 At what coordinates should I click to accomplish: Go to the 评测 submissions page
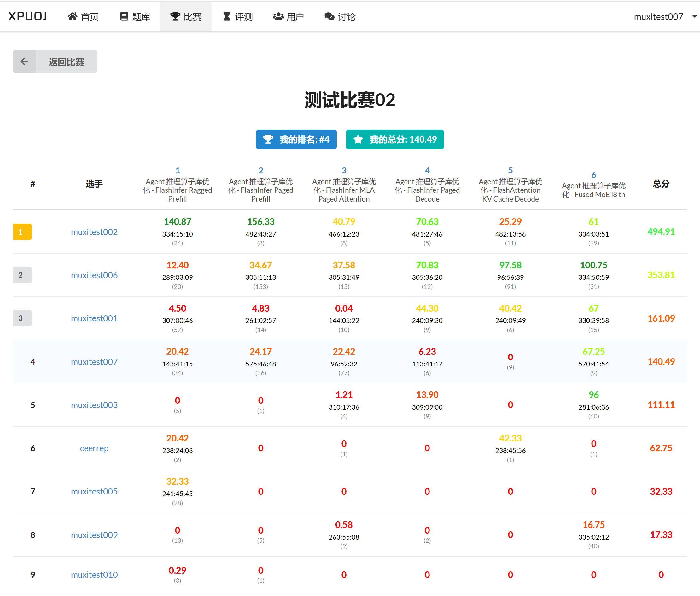[237, 16]
